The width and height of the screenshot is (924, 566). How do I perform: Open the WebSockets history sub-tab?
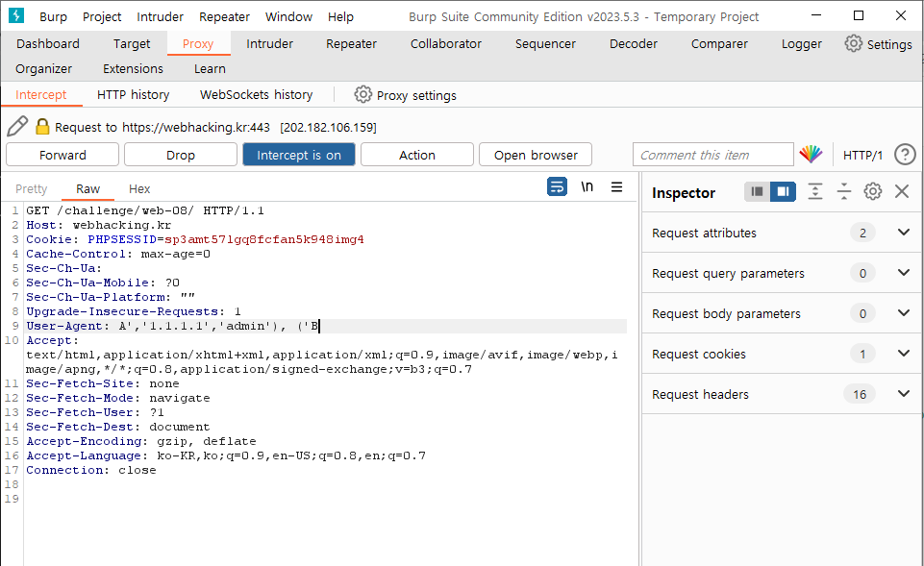257,95
